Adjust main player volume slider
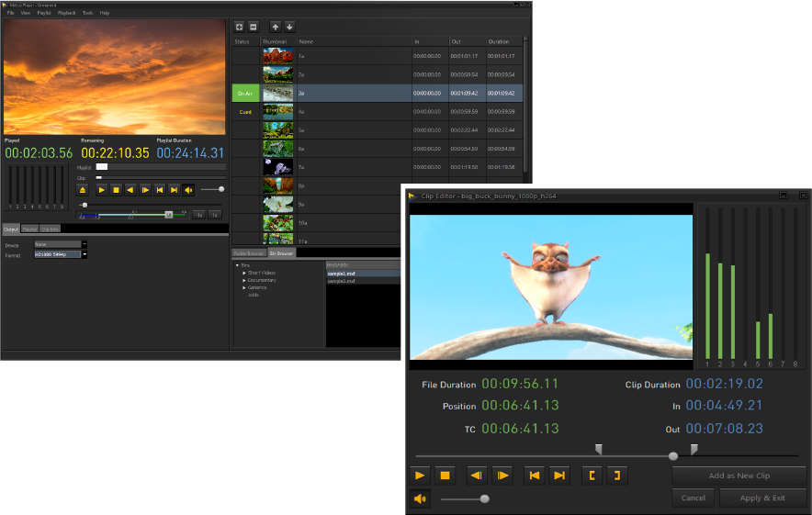This screenshot has height=515, width=812. (x=221, y=189)
